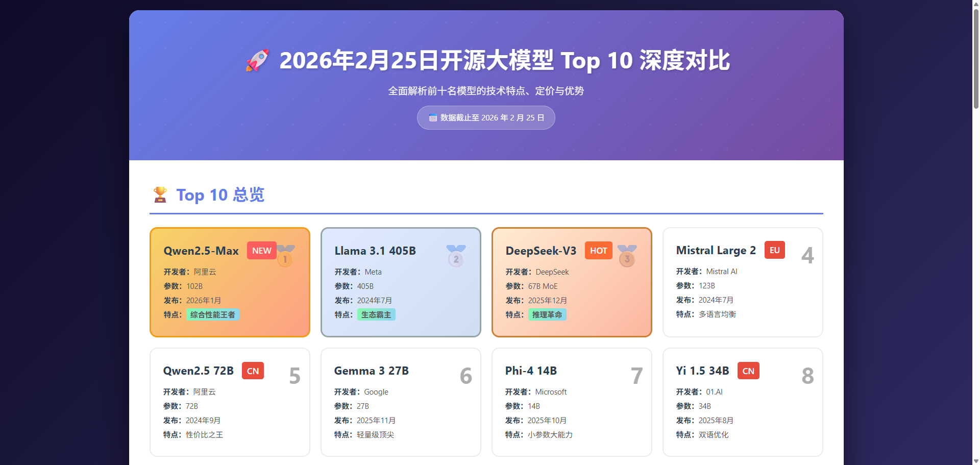Image resolution: width=980 pixels, height=465 pixels.
Task: Click the scrollbar down arrow
Action: pos(976,461)
